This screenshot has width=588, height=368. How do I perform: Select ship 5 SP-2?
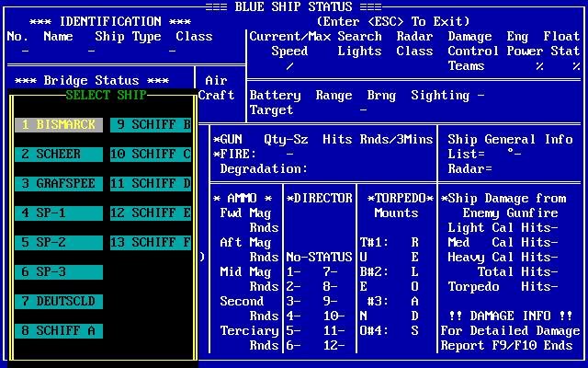(x=59, y=243)
